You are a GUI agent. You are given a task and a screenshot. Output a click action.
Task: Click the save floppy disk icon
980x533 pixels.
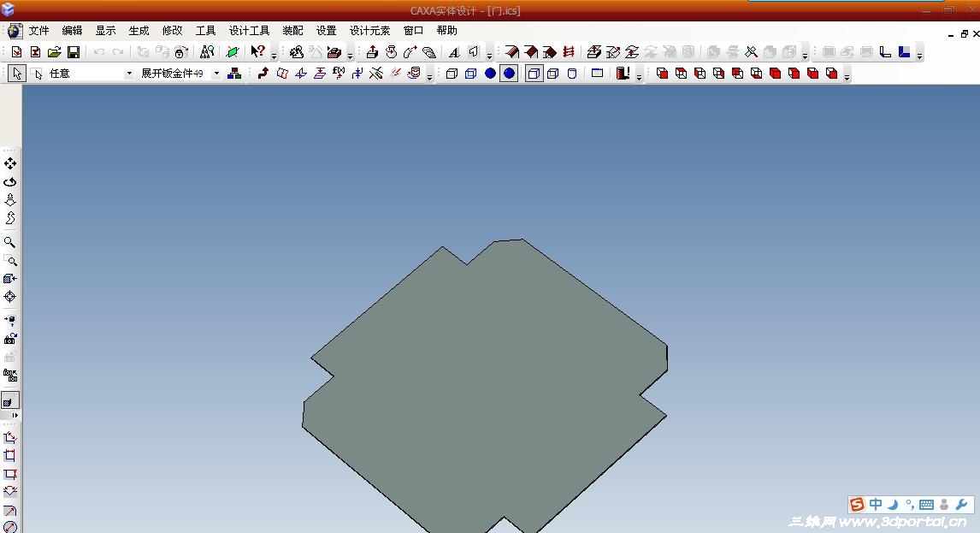(x=74, y=52)
